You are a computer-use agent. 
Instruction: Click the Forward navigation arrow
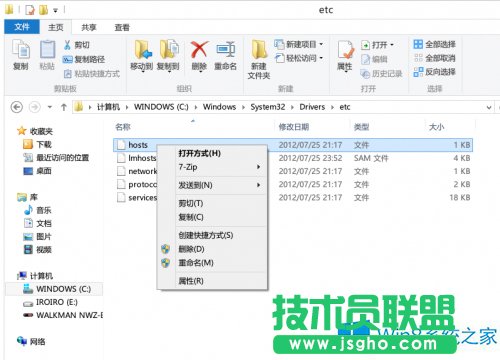pyautogui.click(x=35, y=107)
